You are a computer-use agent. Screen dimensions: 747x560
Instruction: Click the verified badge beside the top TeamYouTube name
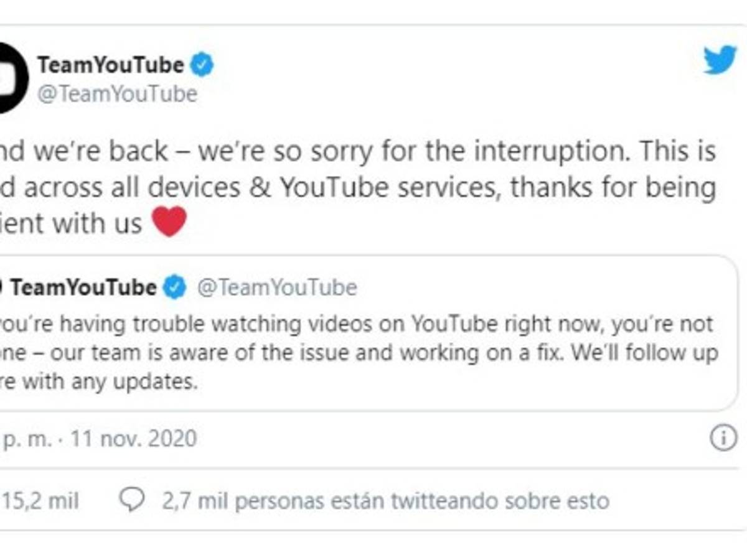pyautogui.click(x=202, y=65)
